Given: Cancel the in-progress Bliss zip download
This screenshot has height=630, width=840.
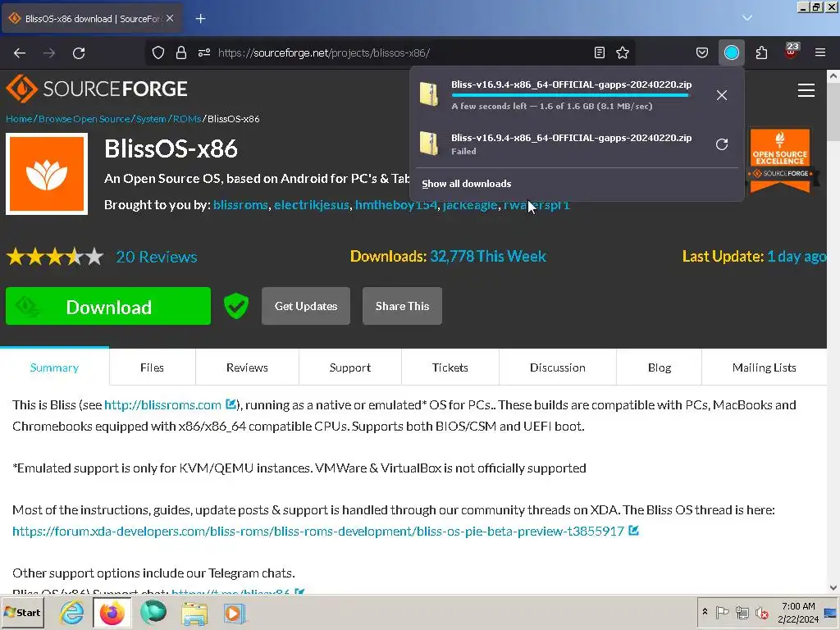Looking at the screenshot, I should (x=722, y=95).
